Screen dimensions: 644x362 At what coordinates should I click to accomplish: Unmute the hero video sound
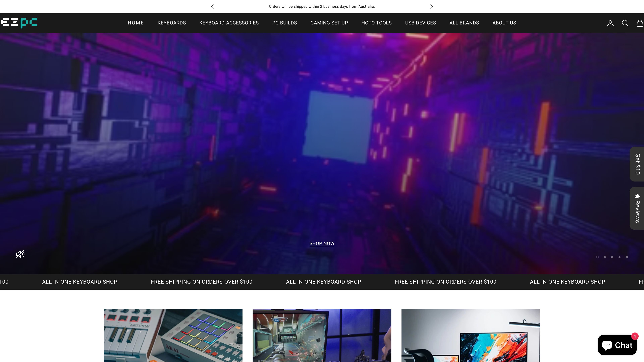(x=20, y=254)
